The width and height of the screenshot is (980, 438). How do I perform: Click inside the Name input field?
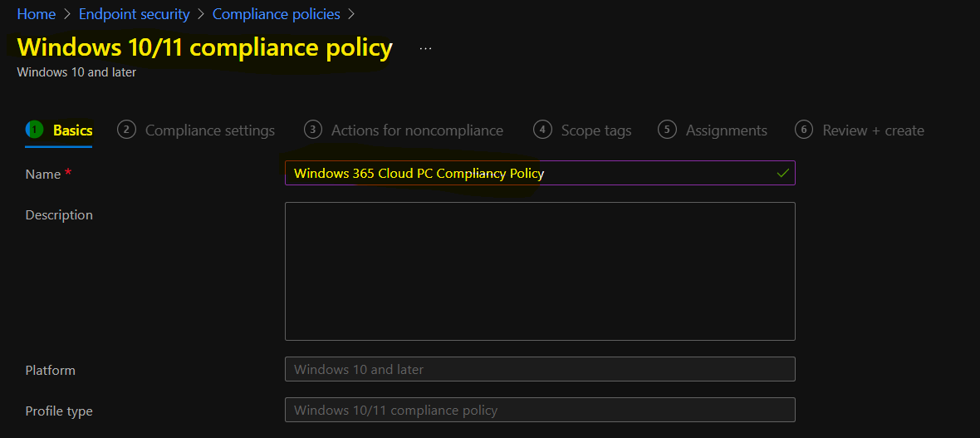click(x=540, y=174)
